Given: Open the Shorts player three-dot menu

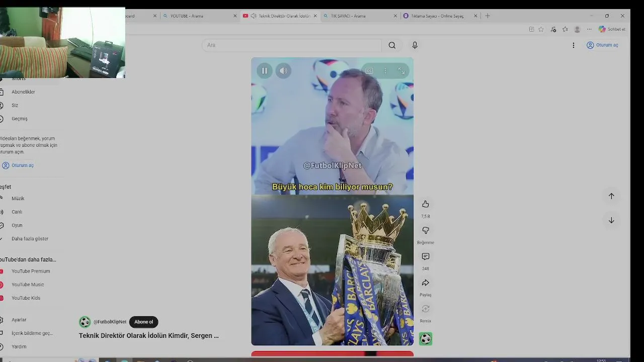Looking at the screenshot, I should click(385, 71).
